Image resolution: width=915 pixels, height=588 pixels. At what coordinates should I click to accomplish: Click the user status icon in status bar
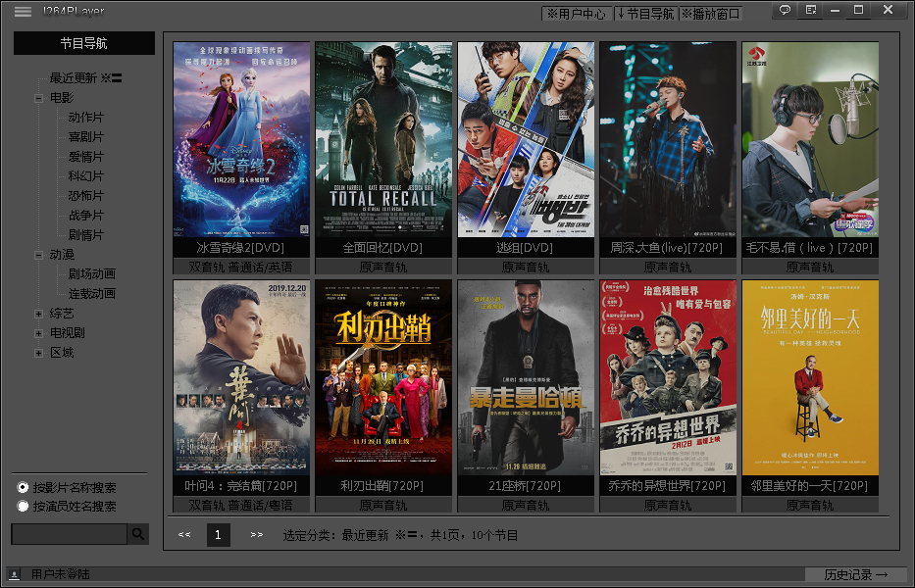[x=15, y=574]
